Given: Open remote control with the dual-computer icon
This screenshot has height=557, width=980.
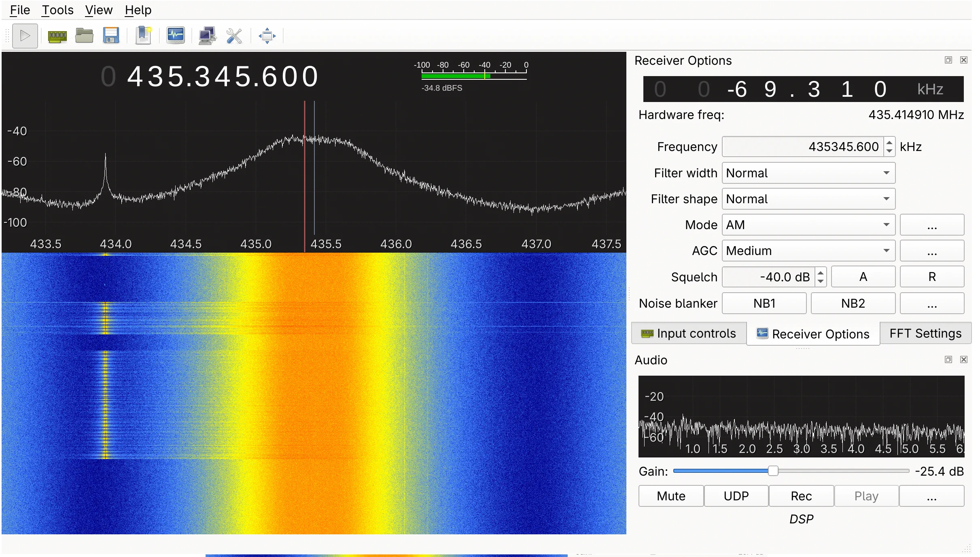Looking at the screenshot, I should click(206, 36).
